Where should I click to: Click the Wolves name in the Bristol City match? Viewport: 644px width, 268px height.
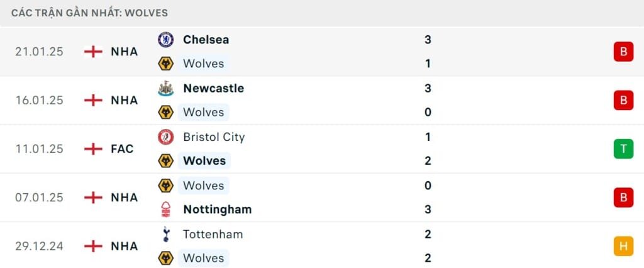coord(204,161)
